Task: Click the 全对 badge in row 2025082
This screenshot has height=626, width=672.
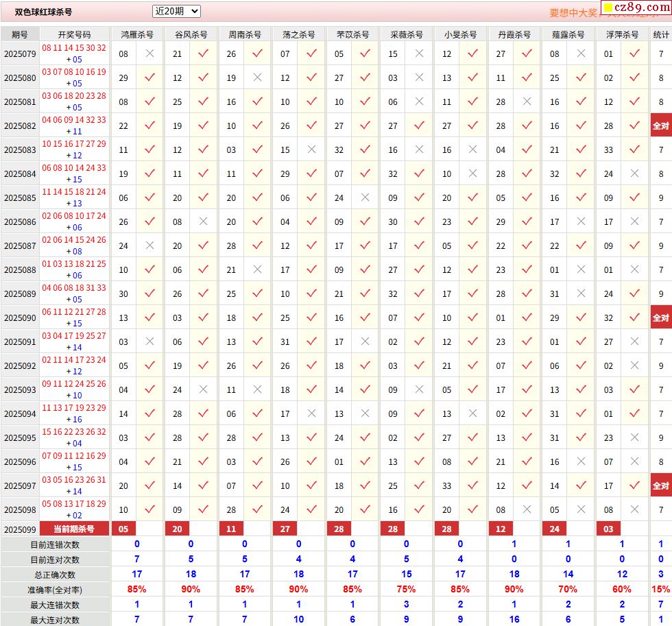Action: coord(661,125)
